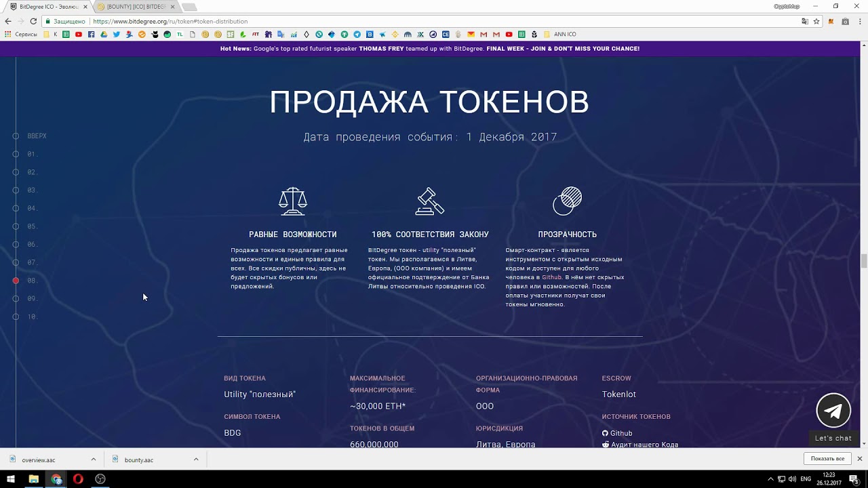Show hidden system tray icons

coord(770,479)
